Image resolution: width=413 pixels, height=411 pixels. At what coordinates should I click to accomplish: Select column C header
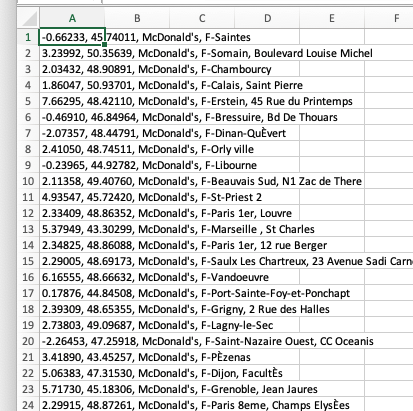pos(202,18)
